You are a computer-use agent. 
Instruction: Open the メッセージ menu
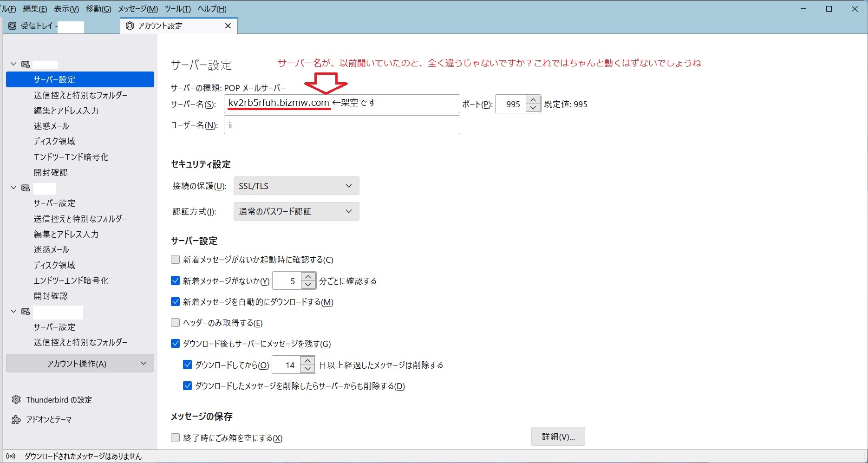[x=138, y=9]
